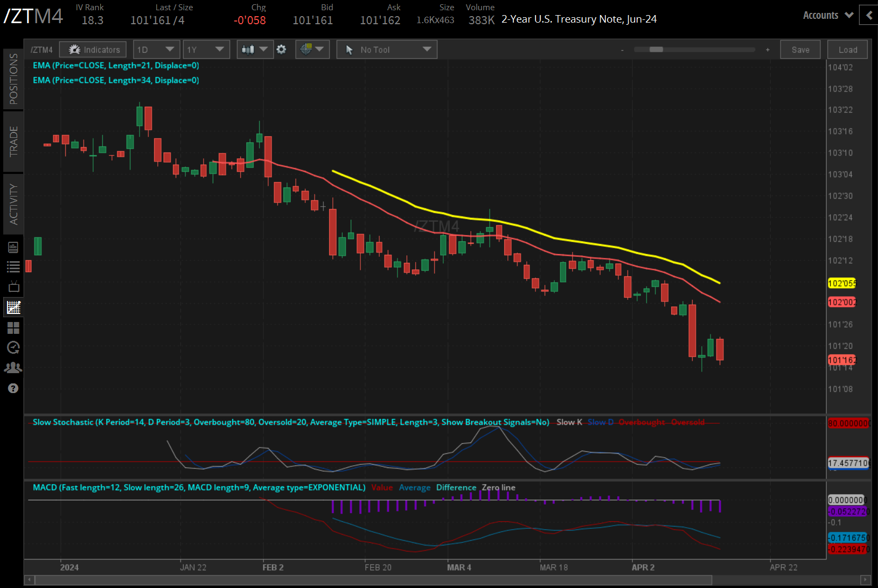Click the Save chart button
This screenshot has width=878, height=588.
click(x=800, y=50)
